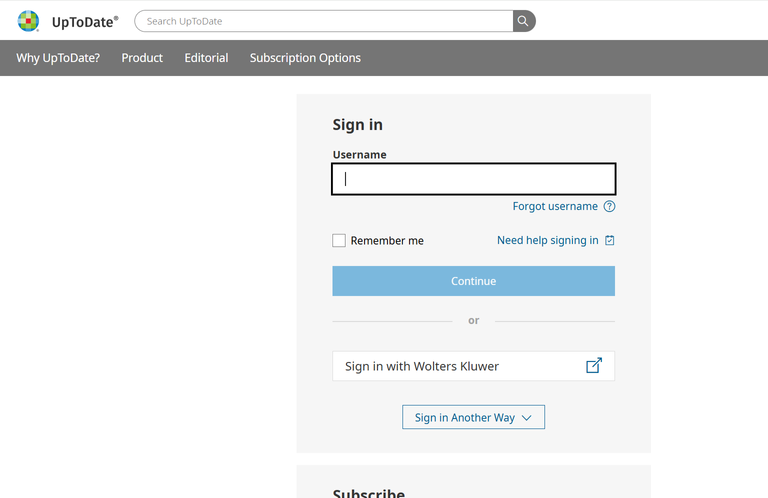Open the Product menu

tap(142, 58)
